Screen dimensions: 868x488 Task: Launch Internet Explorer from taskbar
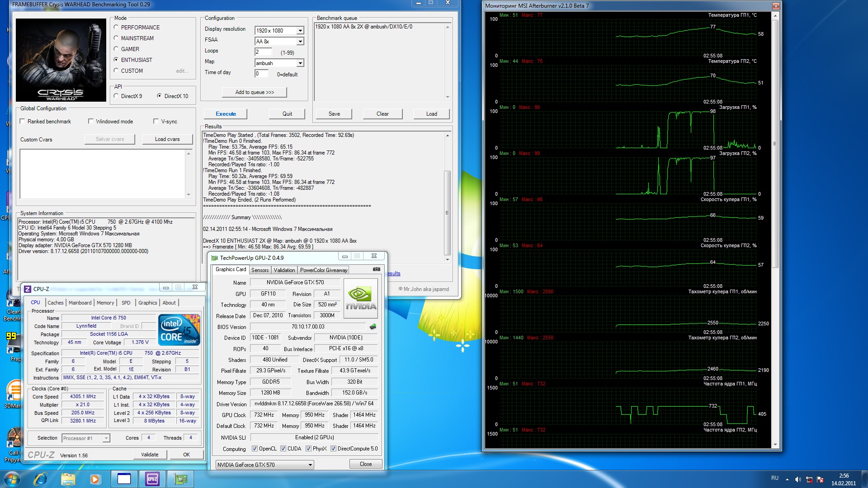coord(41,479)
